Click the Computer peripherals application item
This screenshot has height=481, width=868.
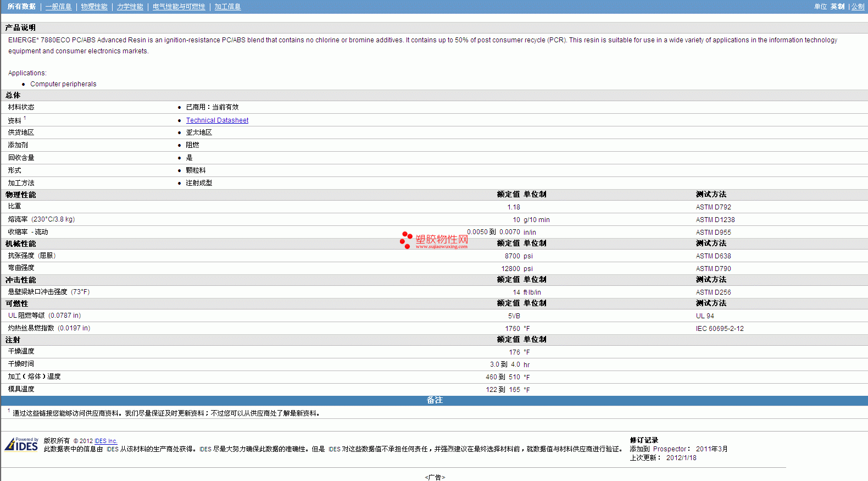coord(63,84)
